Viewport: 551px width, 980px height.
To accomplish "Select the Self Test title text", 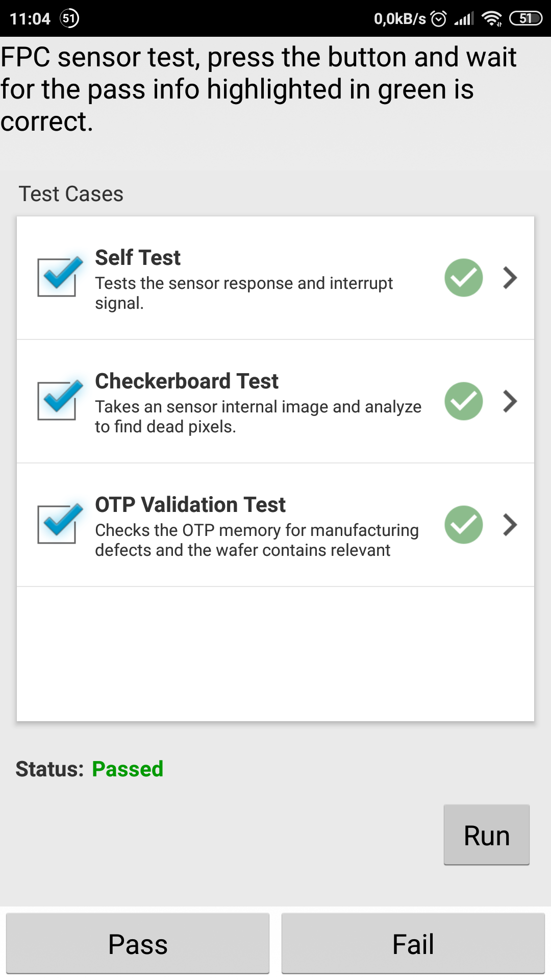I will [138, 258].
